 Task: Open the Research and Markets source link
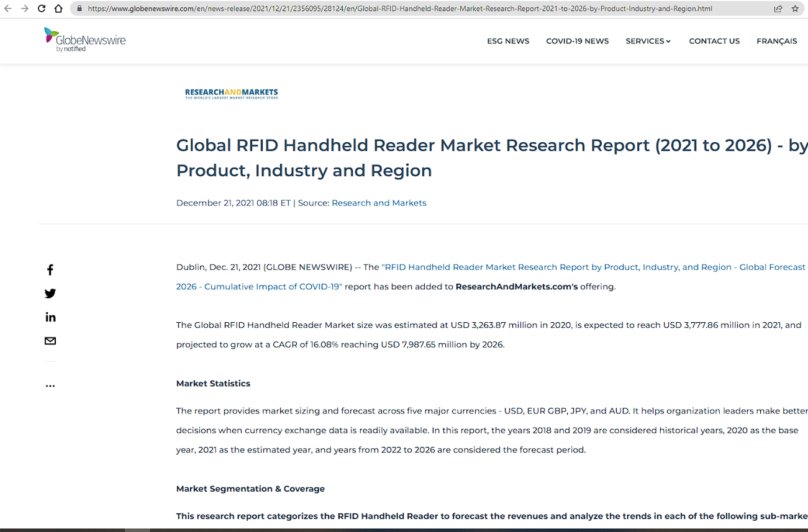click(x=379, y=203)
